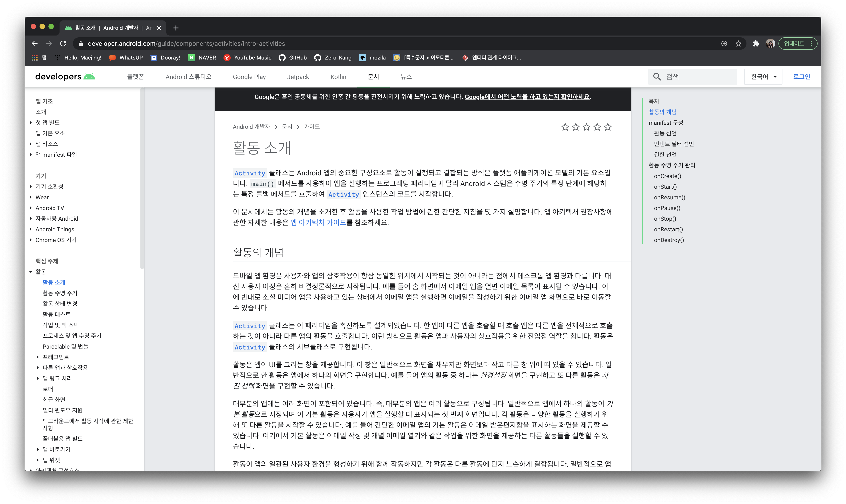Click the 로그인 sign-in link

[802, 77]
